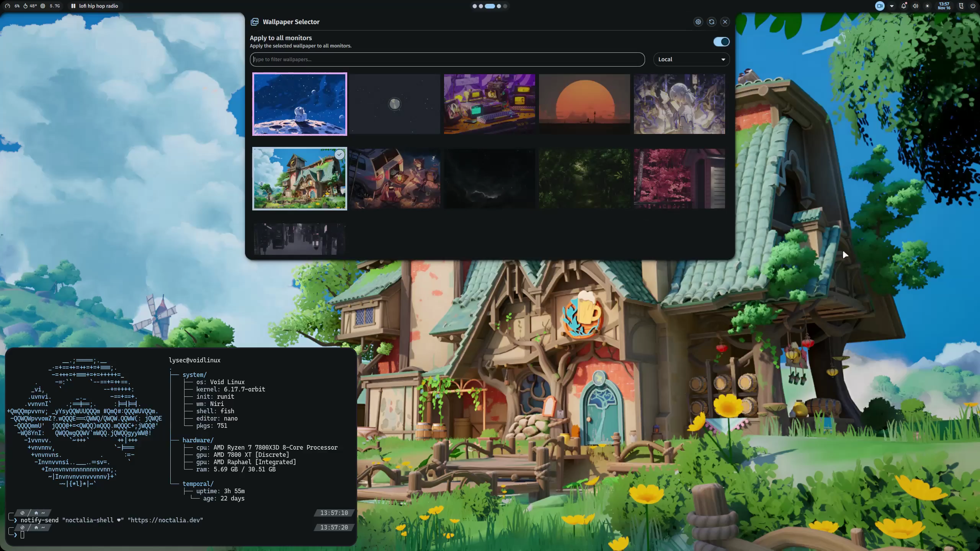
Task: Open the notifications bell
Action: [903, 6]
